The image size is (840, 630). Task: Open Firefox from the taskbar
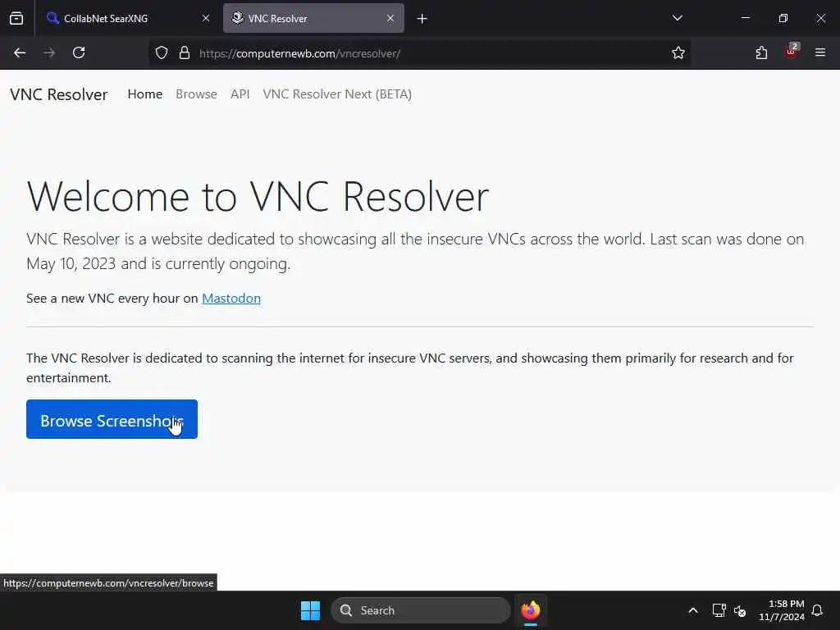click(531, 610)
